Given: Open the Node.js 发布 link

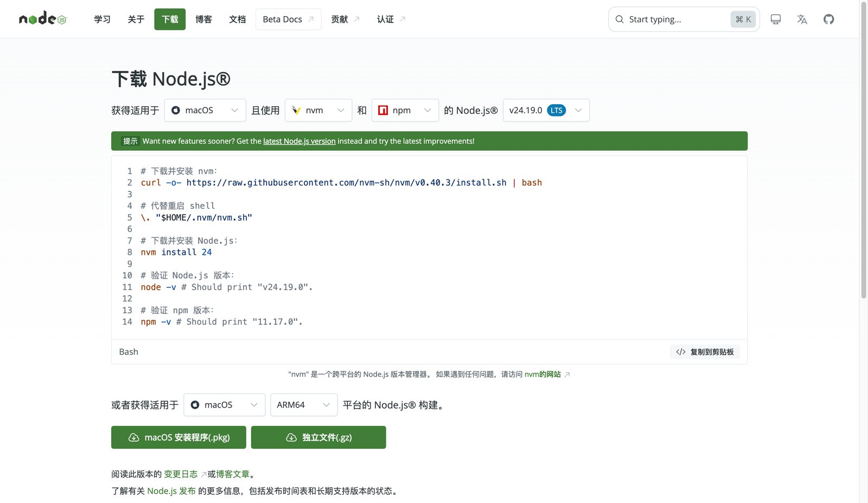Looking at the screenshot, I should 171,491.
